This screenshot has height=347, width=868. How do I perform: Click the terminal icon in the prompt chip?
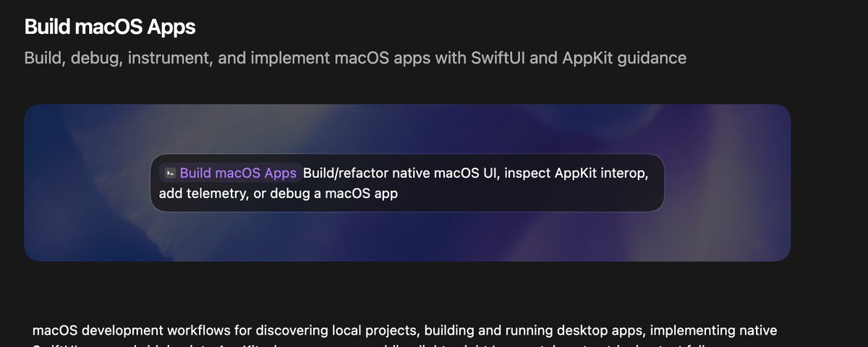[170, 173]
